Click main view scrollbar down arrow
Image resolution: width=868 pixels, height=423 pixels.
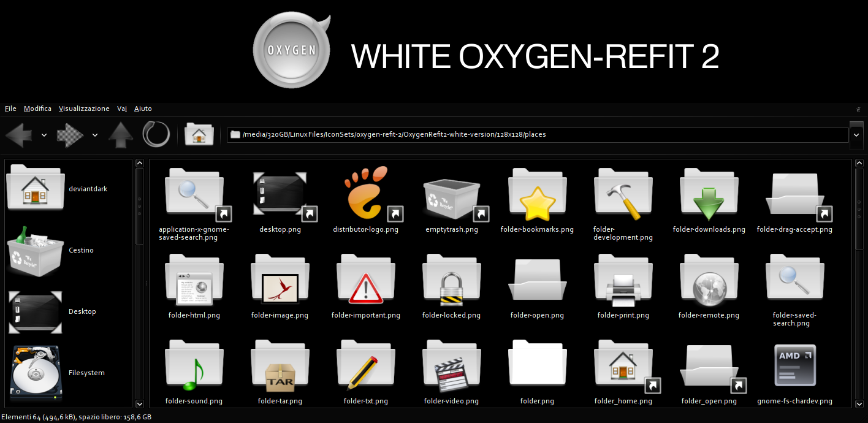pyautogui.click(x=859, y=403)
